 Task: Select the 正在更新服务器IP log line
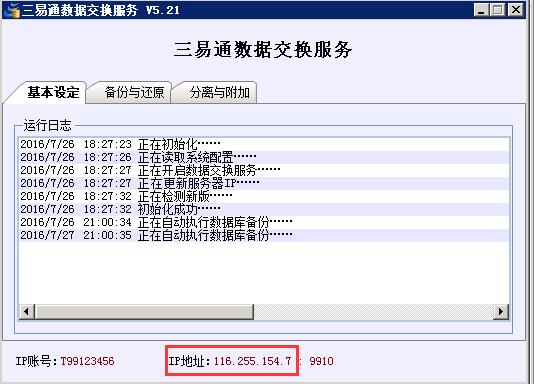(264, 183)
